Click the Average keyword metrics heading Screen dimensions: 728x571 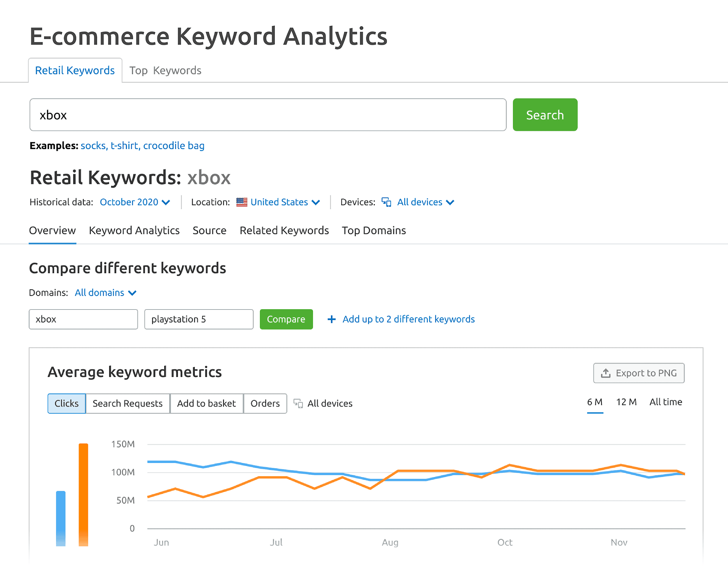[135, 372]
